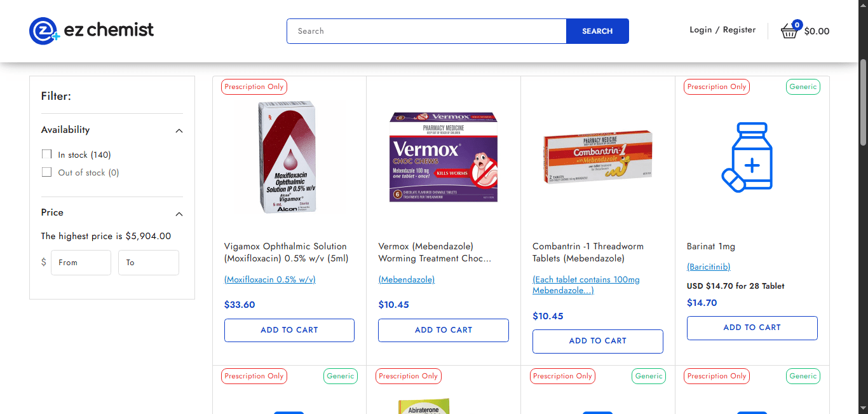Click the page vertical scrollbar
Viewport: 868px width, 414px height.
[x=863, y=102]
